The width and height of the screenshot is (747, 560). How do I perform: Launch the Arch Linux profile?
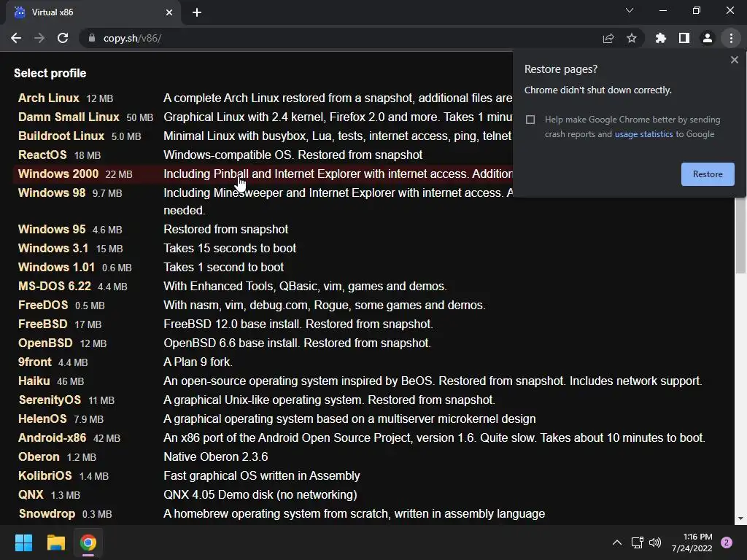point(49,98)
